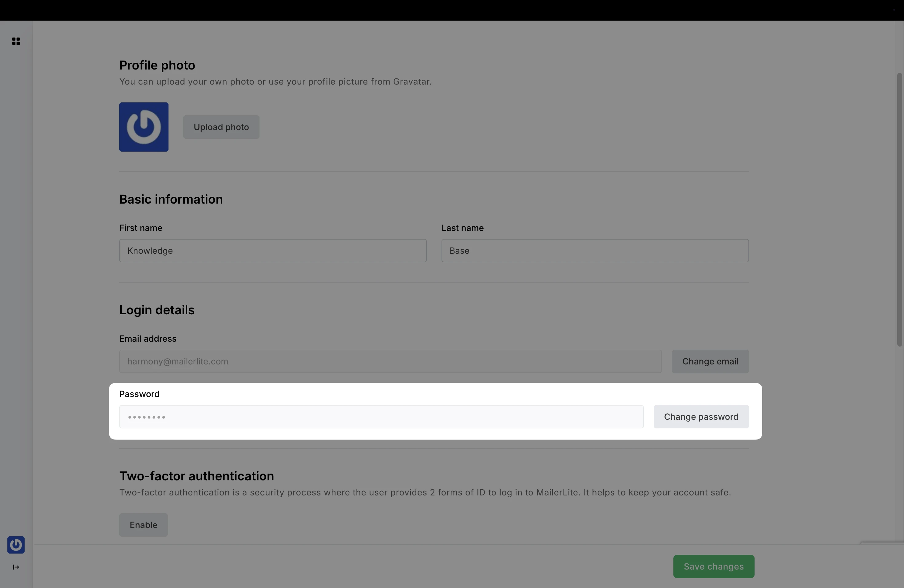Open the dashboard grid icon in sidebar
This screenshot has height=588, width=904.
(x=16, y=42)
